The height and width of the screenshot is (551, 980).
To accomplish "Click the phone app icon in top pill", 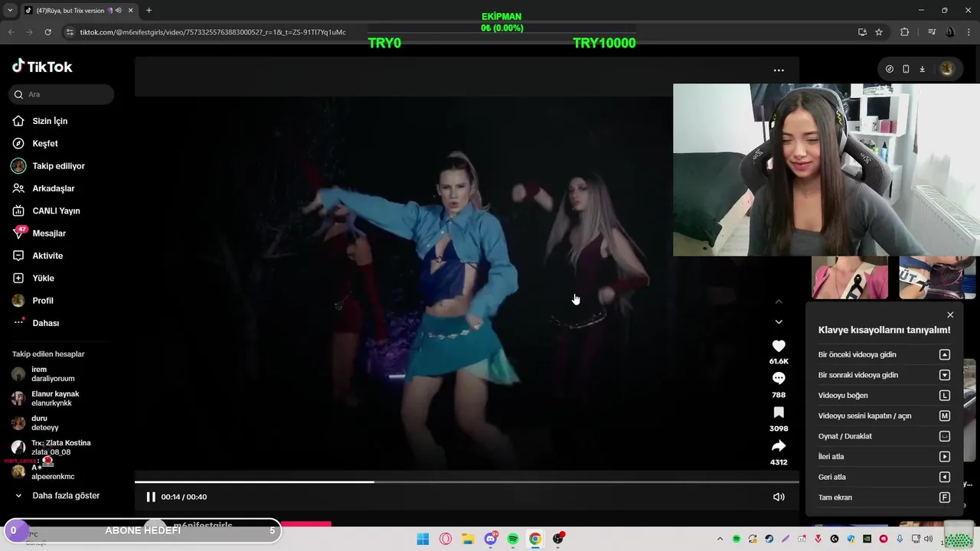I will pyautogui.click(x=906, y=69).
